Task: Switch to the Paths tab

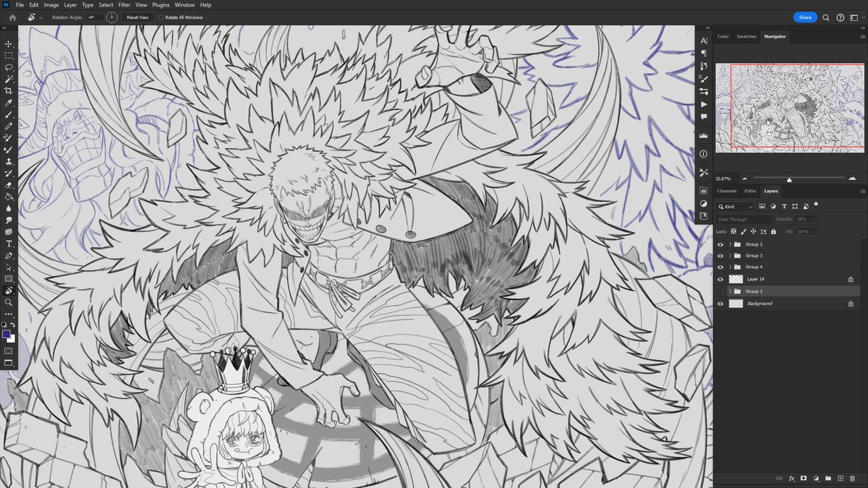Action: (750, 191)
